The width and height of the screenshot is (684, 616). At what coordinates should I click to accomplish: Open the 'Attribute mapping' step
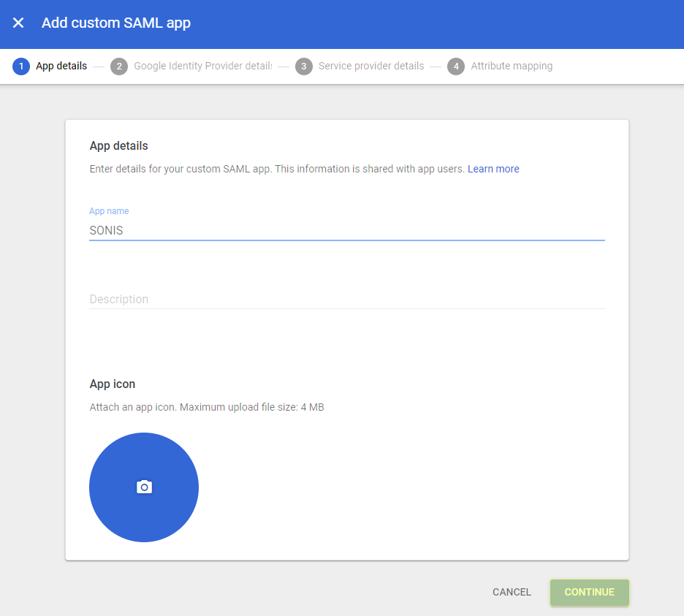click(512, 66)
